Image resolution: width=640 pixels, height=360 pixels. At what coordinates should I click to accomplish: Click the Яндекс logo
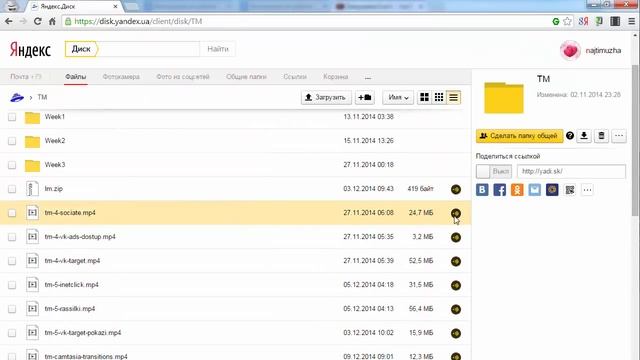[30, 50]
